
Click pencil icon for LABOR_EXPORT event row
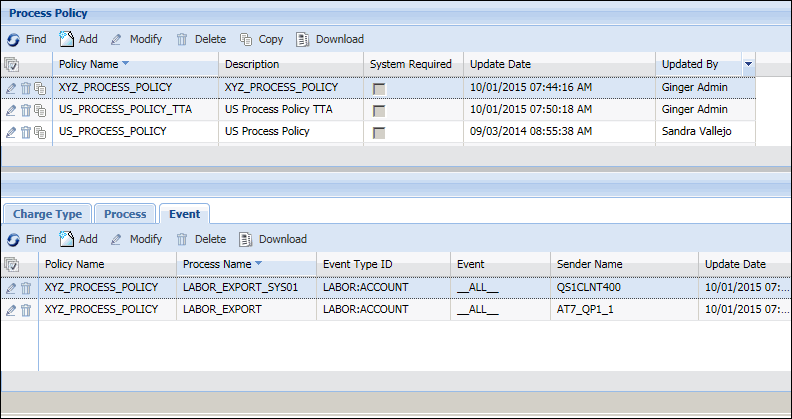tap(11, 310)
